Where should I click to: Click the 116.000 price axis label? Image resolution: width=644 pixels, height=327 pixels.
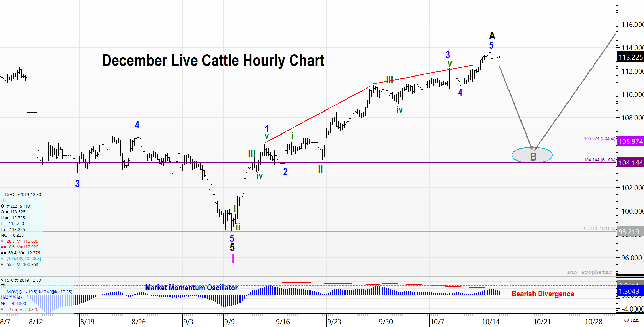tap(633, 25)
